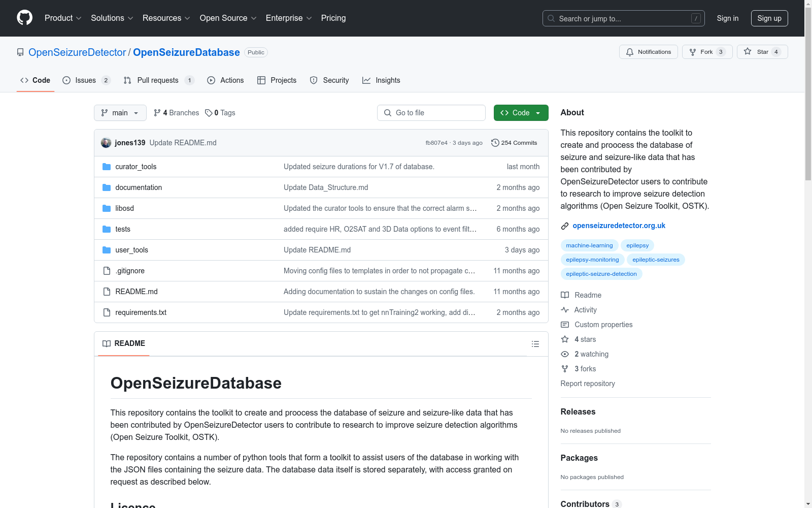Click the Report repository link

[588, 384]
